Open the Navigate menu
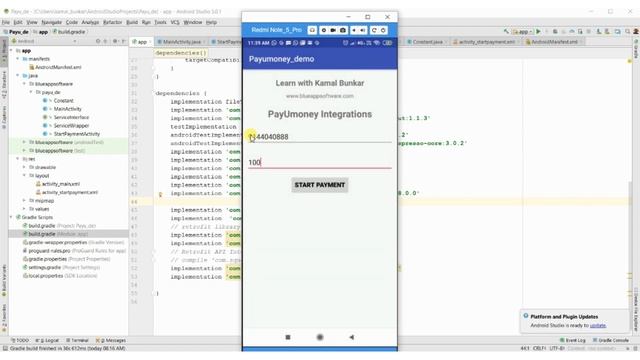 51,22
